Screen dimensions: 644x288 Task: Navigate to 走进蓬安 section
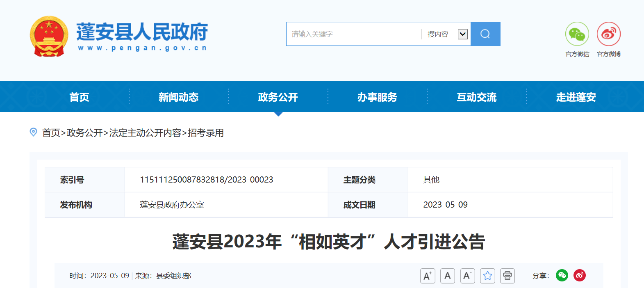point(576,97)
